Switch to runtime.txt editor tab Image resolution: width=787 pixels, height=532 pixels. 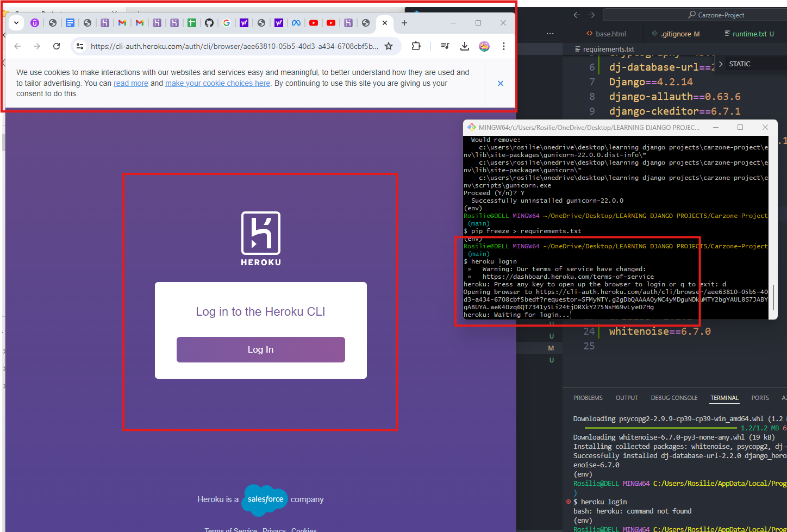[x=749, y=34]
